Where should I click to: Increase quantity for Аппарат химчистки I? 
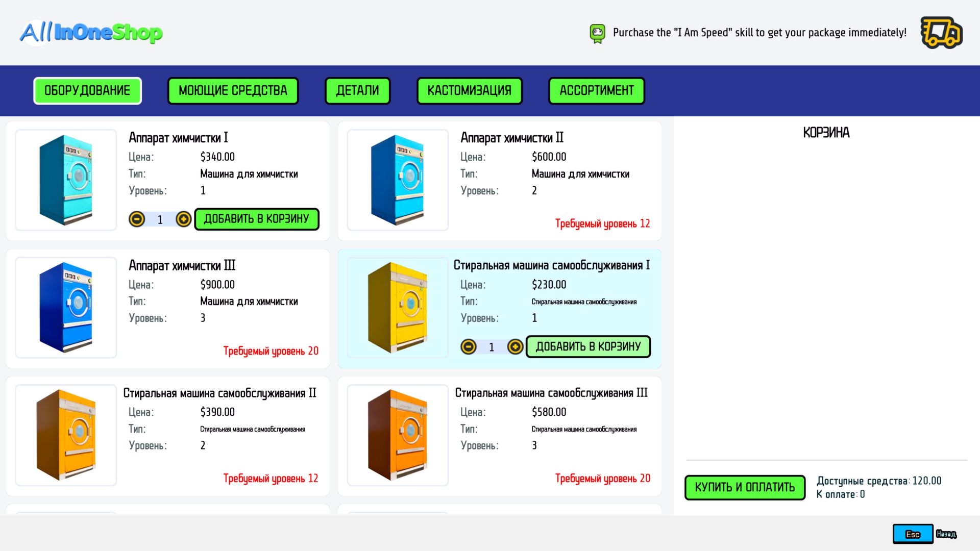pyautogui.click(x=183, y=219)
